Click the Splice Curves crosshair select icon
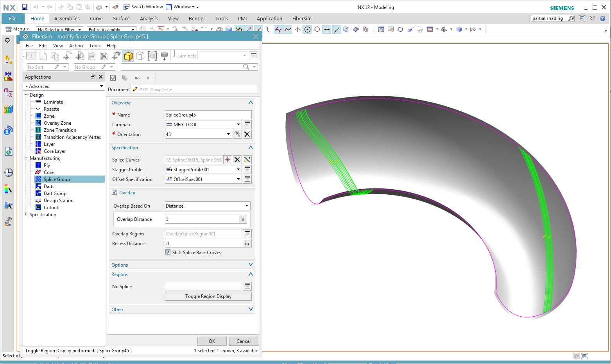This screenshot has width=611, height=364. click(x=228, y=160)
